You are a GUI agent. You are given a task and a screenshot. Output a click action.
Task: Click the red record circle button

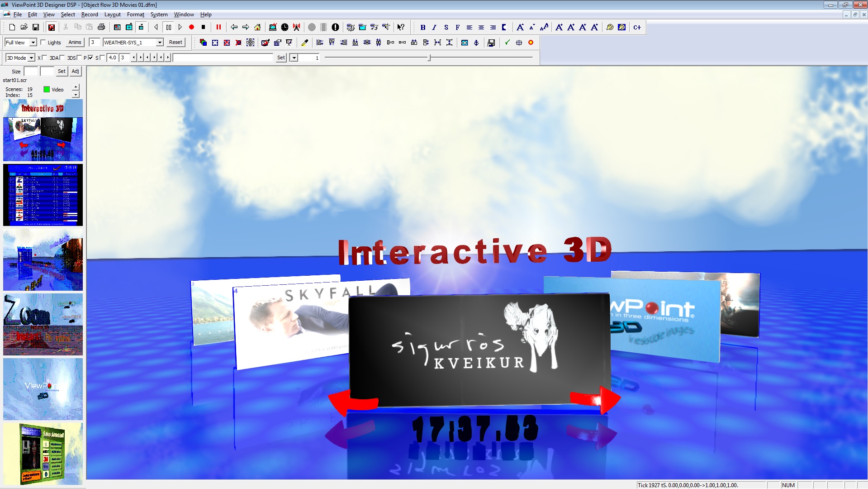(x=192, y=27)
